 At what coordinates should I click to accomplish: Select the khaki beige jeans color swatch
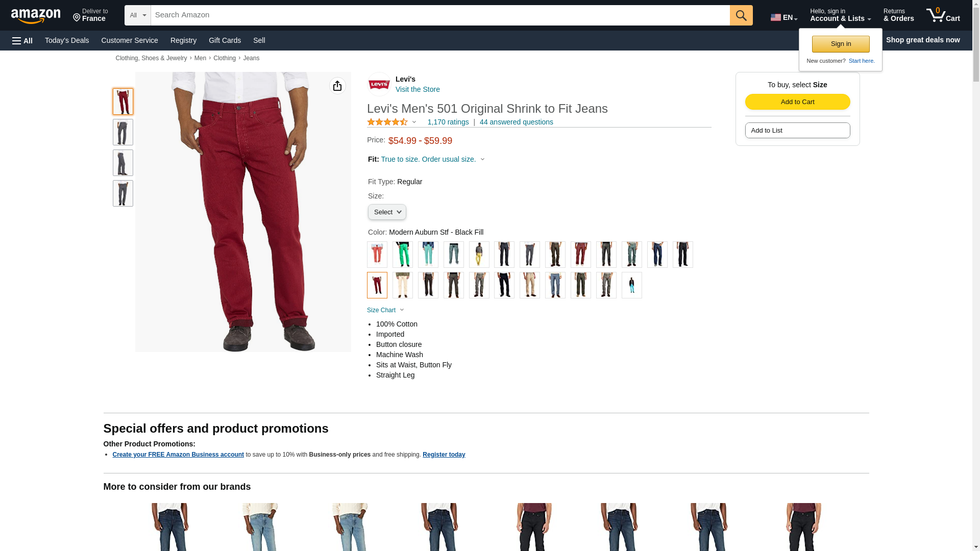click(x=530, y=285)
